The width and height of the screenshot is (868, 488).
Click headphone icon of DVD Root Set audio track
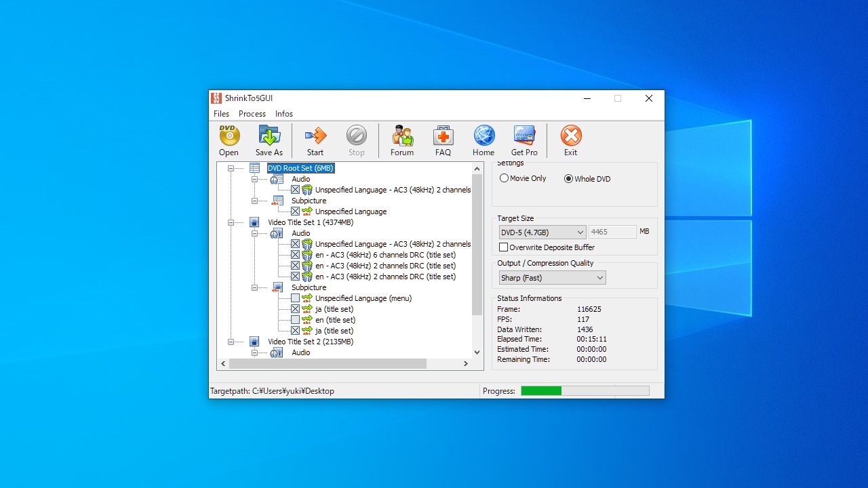307,190
